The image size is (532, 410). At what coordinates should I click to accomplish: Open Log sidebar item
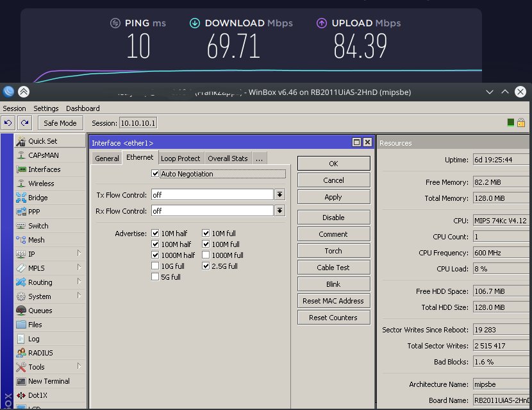click(50, 339)
